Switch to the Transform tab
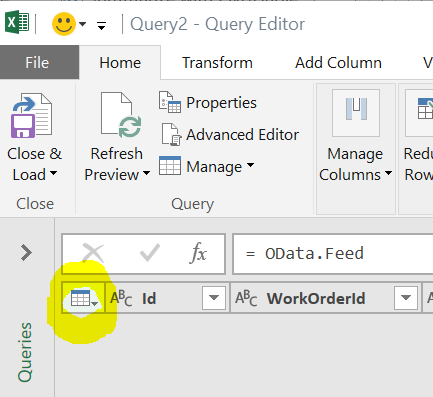This screenshot has width=433, height=397. tap(217, 63)
